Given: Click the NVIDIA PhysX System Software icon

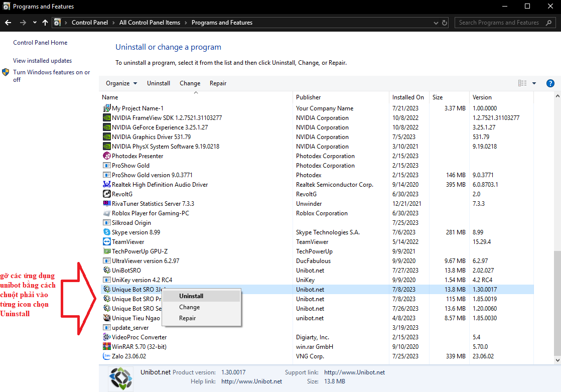Looking at the screenshot, I should tap(106, 147).
